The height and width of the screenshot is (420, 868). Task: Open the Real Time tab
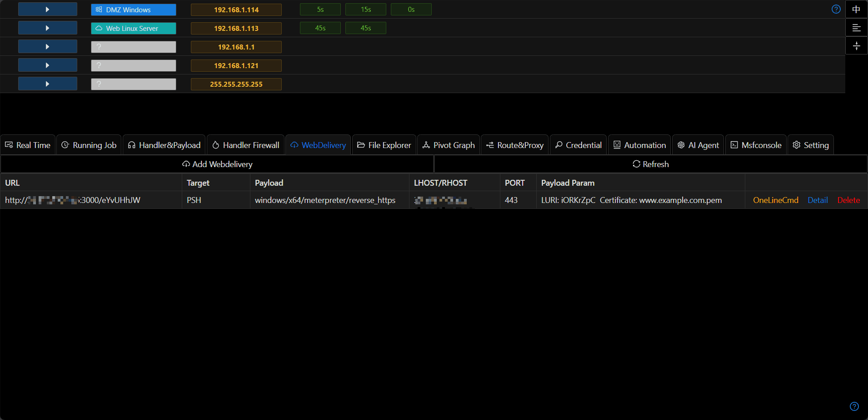[28, 145]
